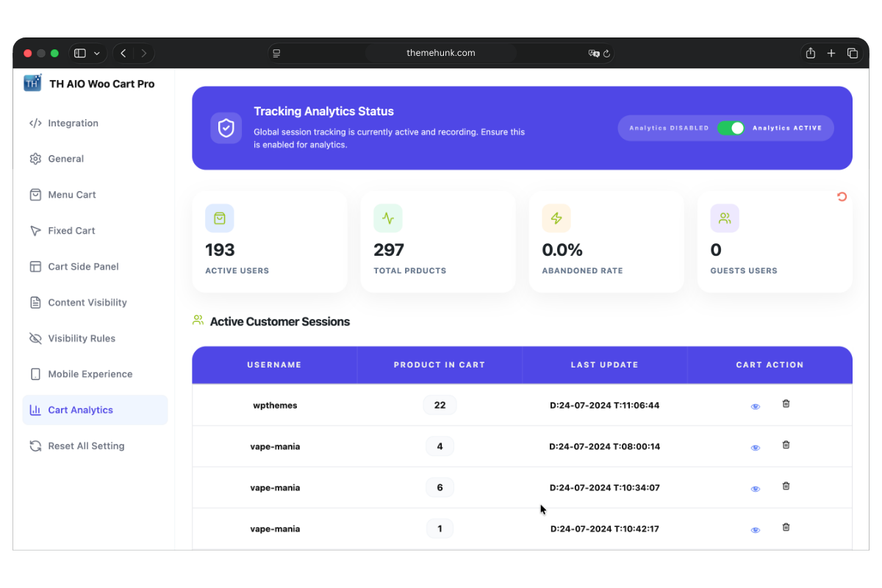
Task: Delete the wpthemes cart session
Action: [x=786, y=404]
